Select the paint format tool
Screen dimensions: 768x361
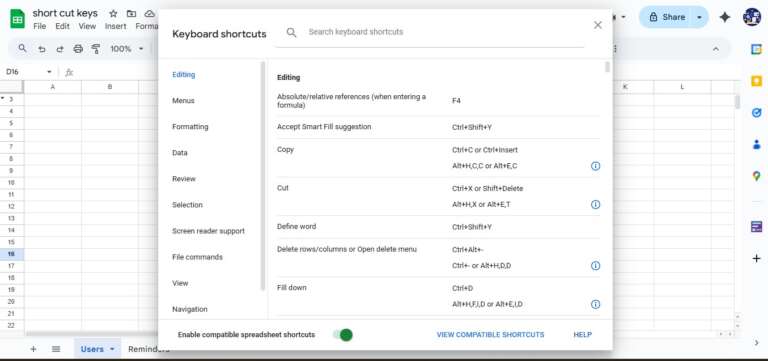pos(96,49)
